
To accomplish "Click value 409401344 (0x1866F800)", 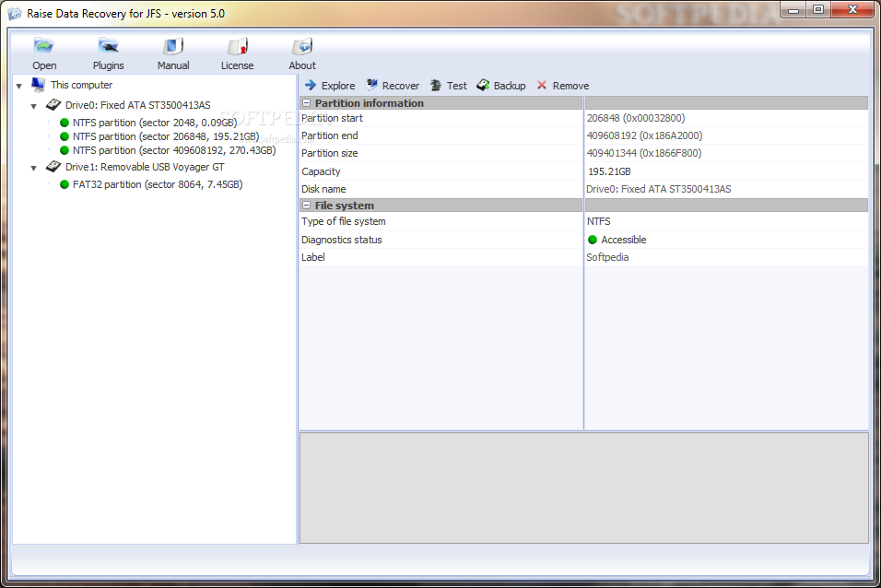I will (x=644, y=153).
